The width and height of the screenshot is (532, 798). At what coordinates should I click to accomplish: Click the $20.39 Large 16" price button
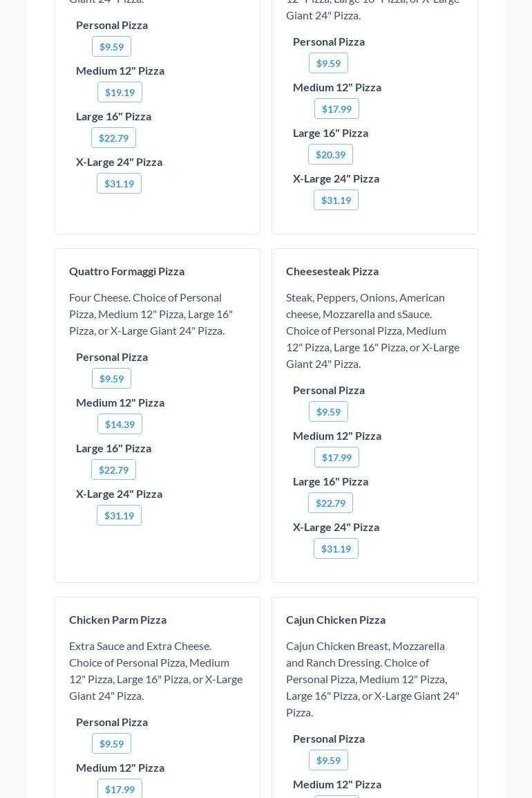pyautogui.click(x=330, y=154)
